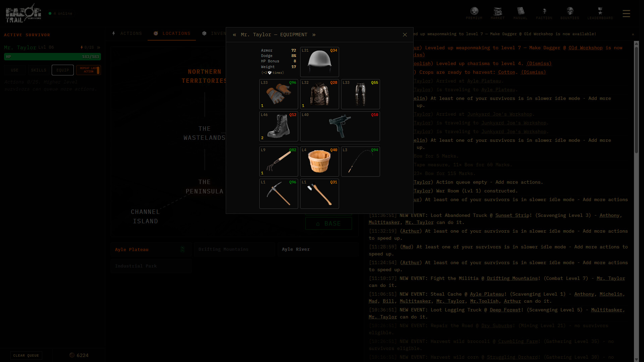
Task: Select the leather gloves slot
Action: [x=278, y=94]
